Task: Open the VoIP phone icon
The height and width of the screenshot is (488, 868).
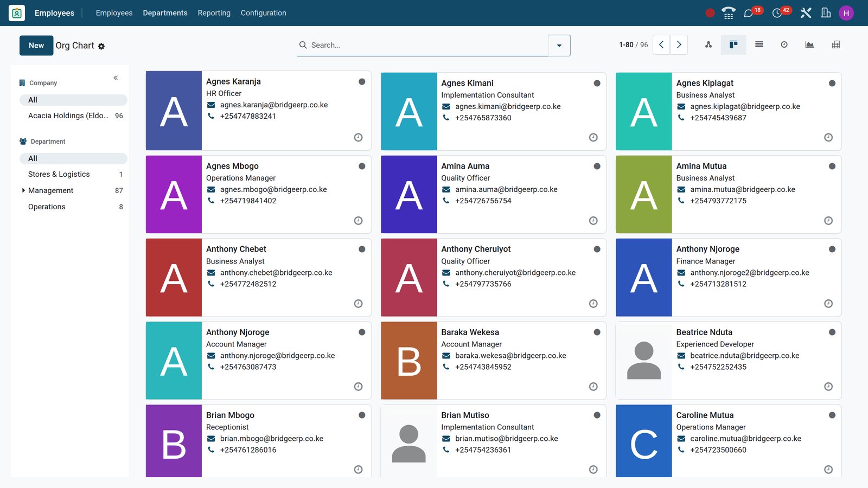Action: [729, 13]
